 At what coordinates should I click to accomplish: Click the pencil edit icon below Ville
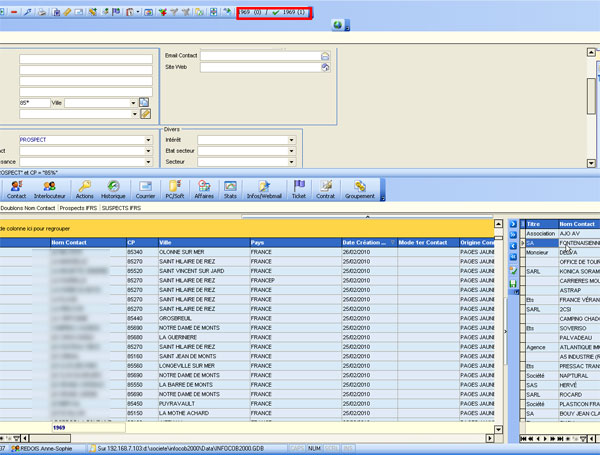click(145, 114)
